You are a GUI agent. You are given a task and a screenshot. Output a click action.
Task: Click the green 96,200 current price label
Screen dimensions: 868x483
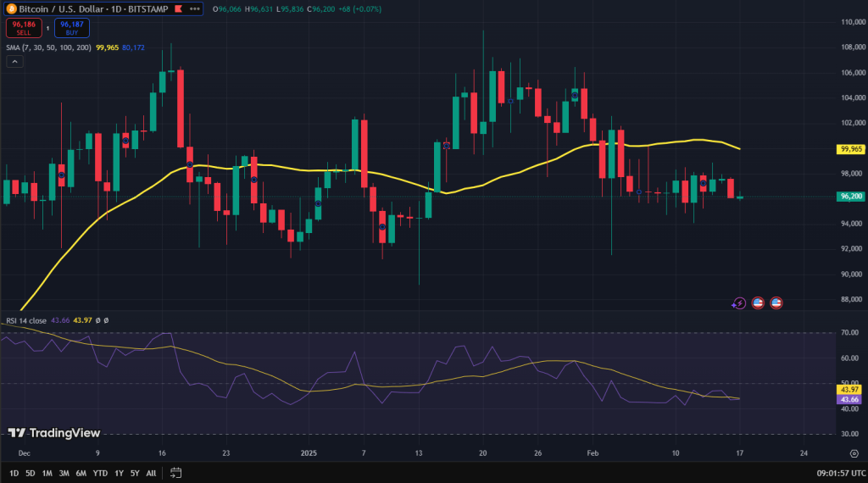(x=851, y=197)
